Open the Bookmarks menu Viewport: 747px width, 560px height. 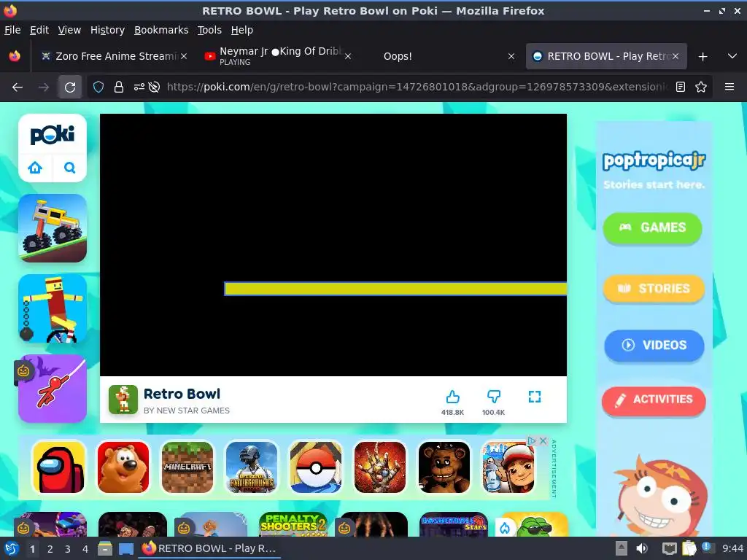tap(161, 30)
